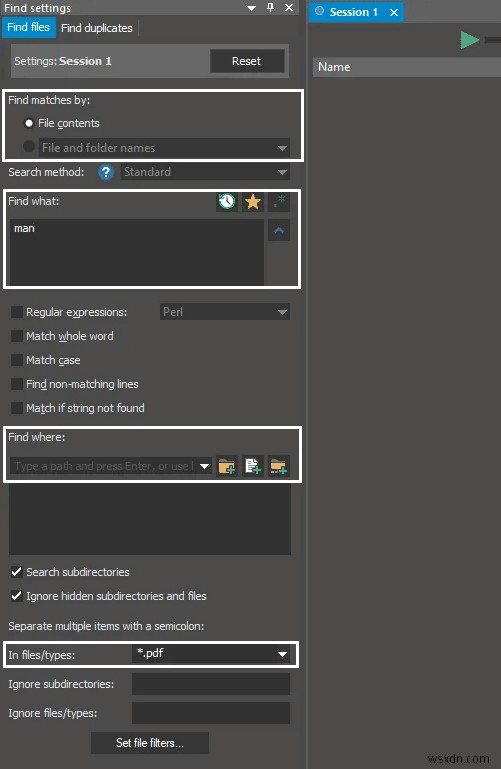Enable Find non-matching lines checkbox
Viewport: 501px width, 769px height.
coord(17,384)
